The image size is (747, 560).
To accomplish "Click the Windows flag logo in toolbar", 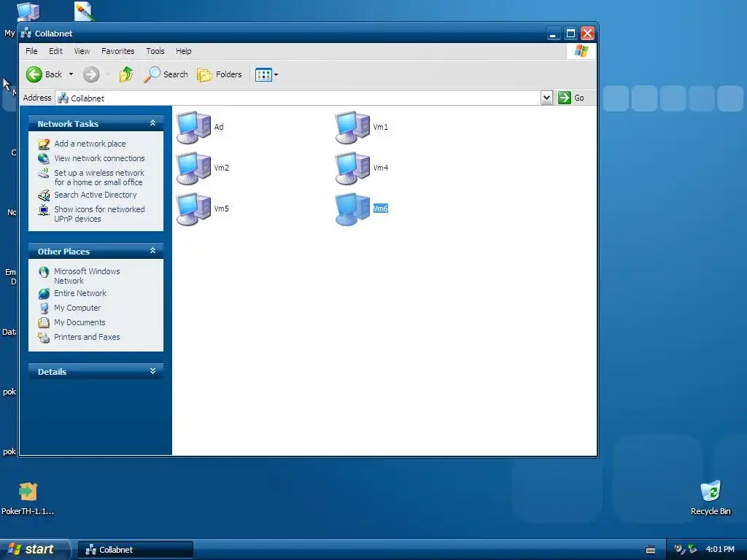I will pyautogui.click(x=581, y=51).
